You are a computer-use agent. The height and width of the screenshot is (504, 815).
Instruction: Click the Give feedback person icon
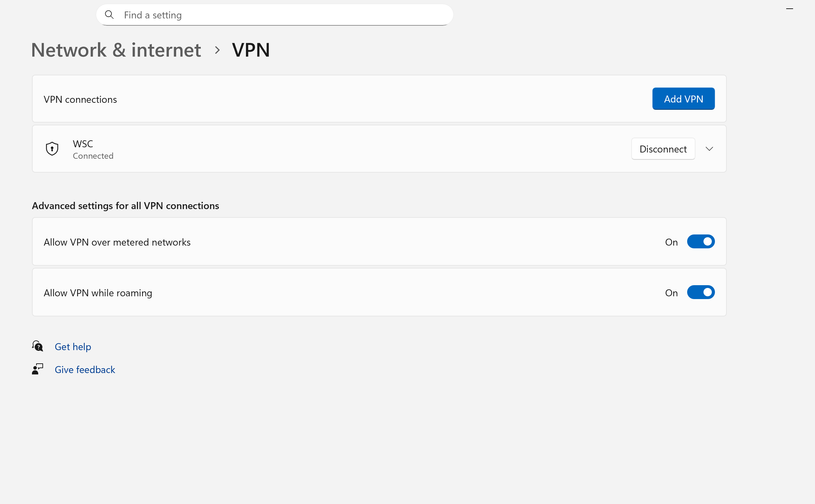coord(38,369)
